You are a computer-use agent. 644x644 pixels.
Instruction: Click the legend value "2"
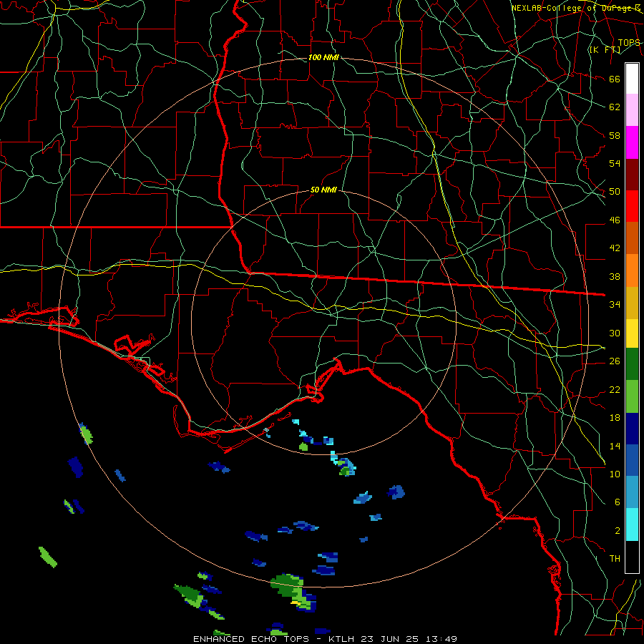[617, 531]
